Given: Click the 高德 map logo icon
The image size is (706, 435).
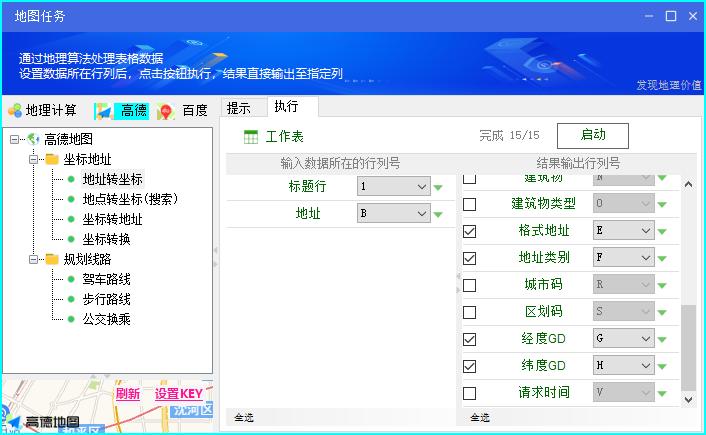Looking at the screenshot, I should point(103,111).
